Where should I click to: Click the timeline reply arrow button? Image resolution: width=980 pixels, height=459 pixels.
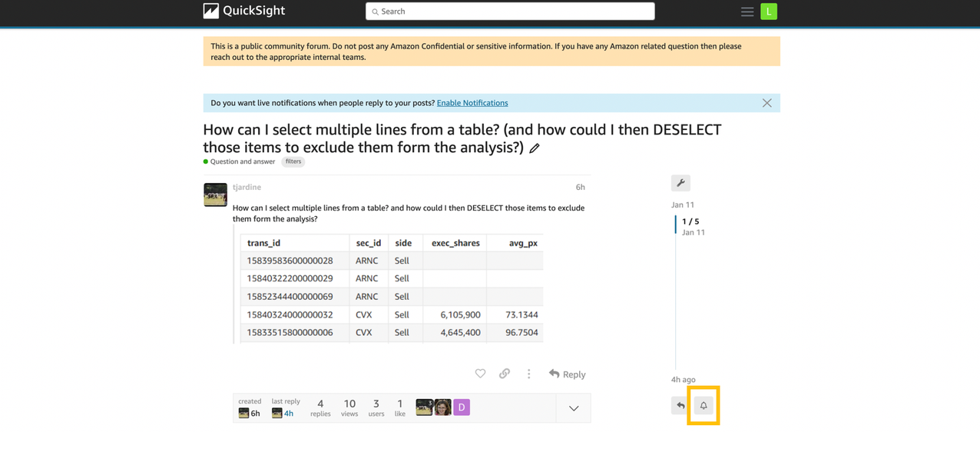click(x=680, y=405)
